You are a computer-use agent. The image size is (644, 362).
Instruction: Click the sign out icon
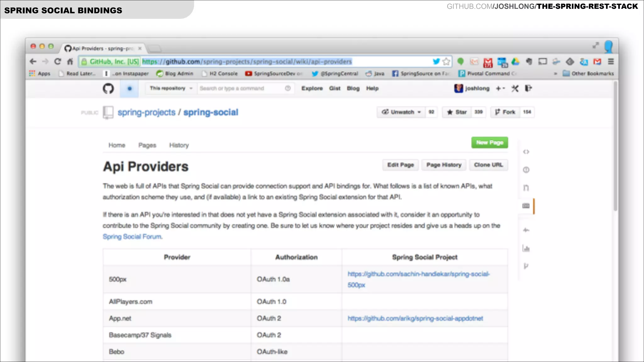click(528, 89)
